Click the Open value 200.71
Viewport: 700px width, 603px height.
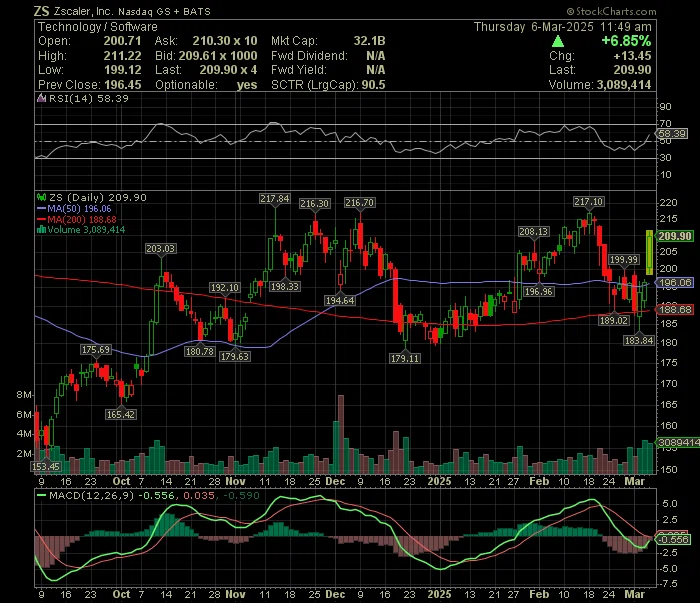tap(122, 41)
